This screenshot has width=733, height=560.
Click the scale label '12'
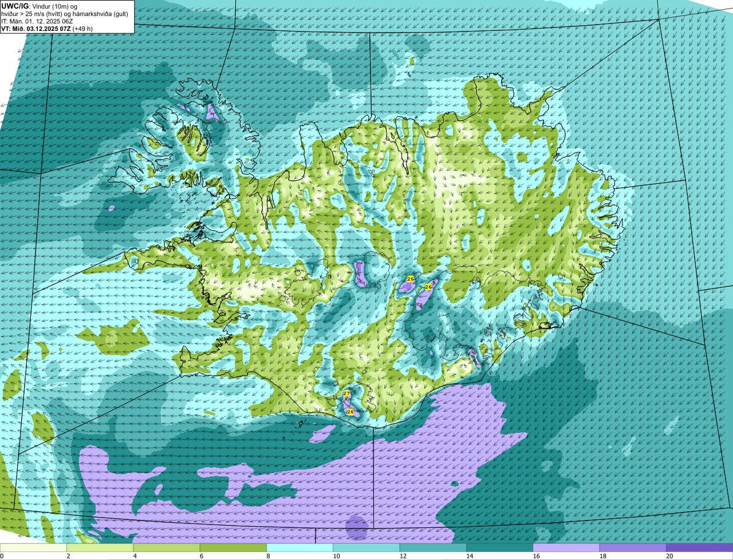(403, 556)
